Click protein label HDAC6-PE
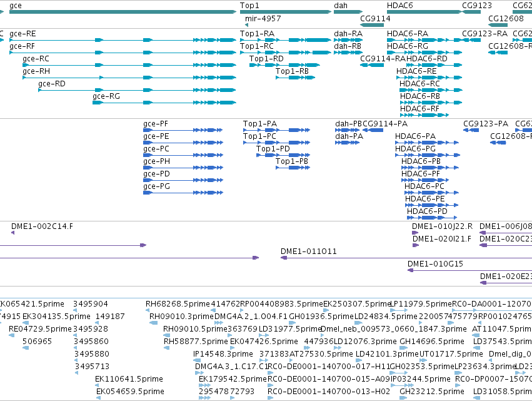 [x=424, y=200]
